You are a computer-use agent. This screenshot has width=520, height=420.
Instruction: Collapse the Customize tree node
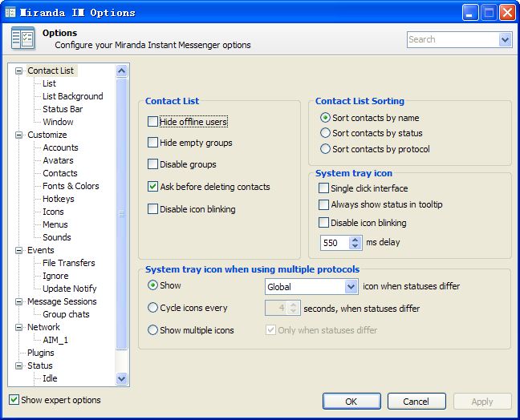coord(19,135)
